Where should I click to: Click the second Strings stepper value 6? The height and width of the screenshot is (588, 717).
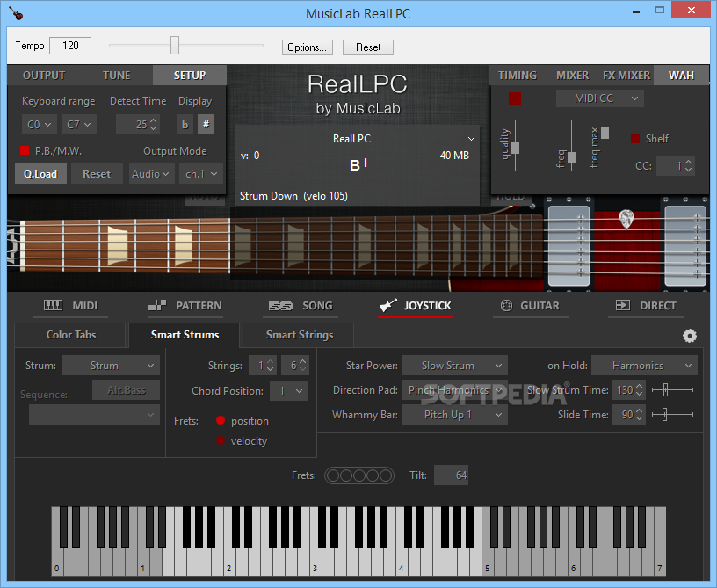[295, 366]
